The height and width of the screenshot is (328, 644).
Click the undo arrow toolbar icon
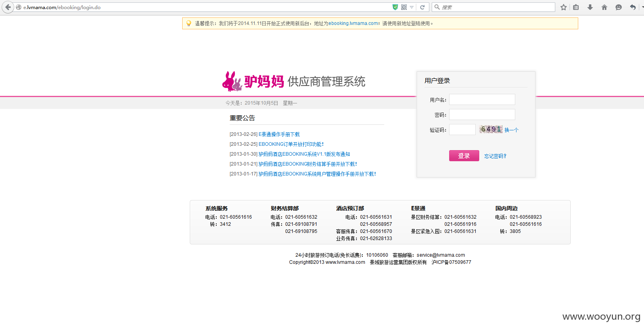633,7
